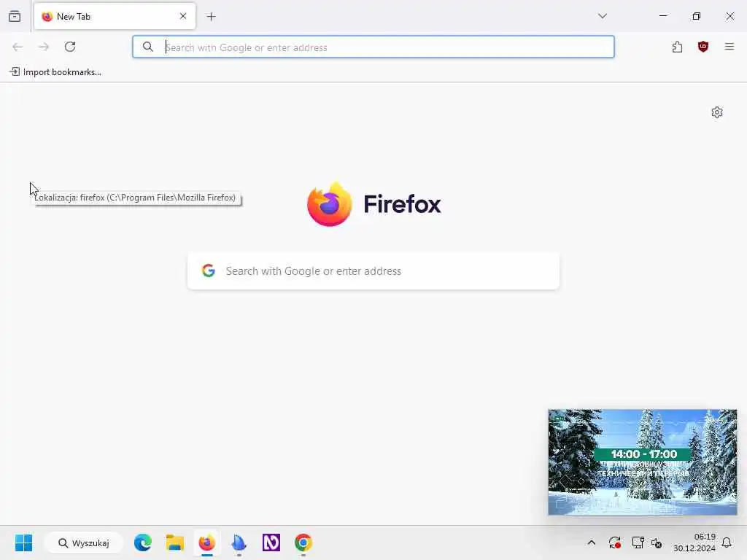Focus the center Google search box
Viewport: 747px width, 560px height.
coord(373,271)
